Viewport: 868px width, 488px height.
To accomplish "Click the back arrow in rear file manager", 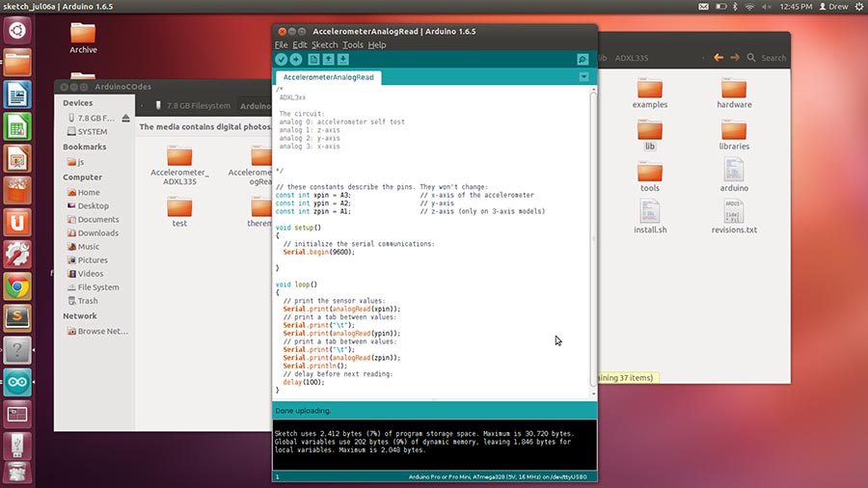I will [x=719, y=58].
